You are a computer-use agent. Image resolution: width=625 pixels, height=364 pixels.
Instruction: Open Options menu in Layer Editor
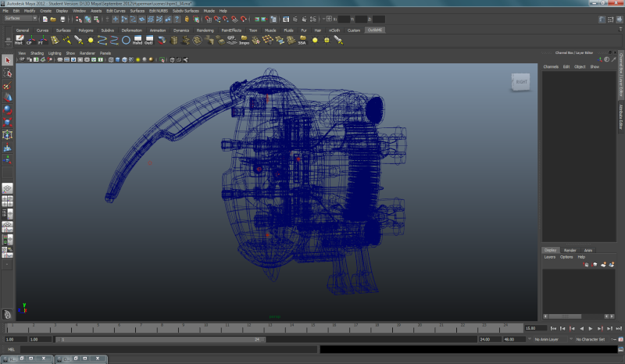(x=566, y=257)
